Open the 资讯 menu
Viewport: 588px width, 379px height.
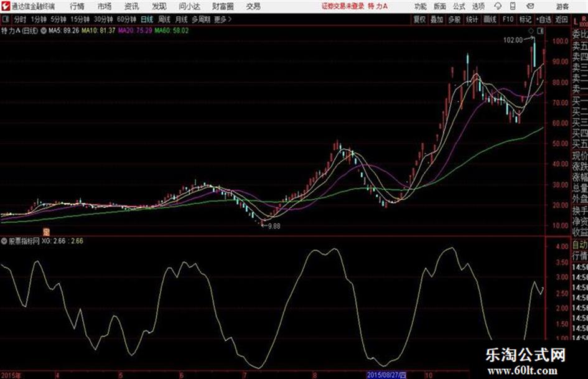pos(132,6)
